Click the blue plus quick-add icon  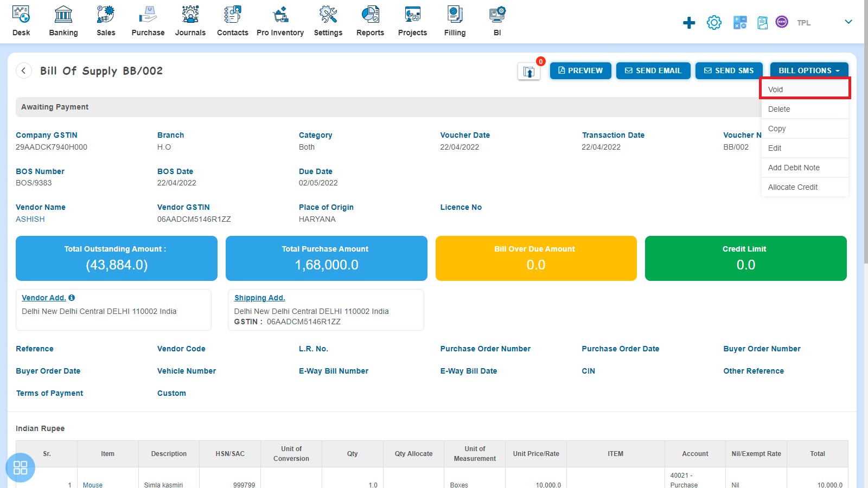coord(689,23)
